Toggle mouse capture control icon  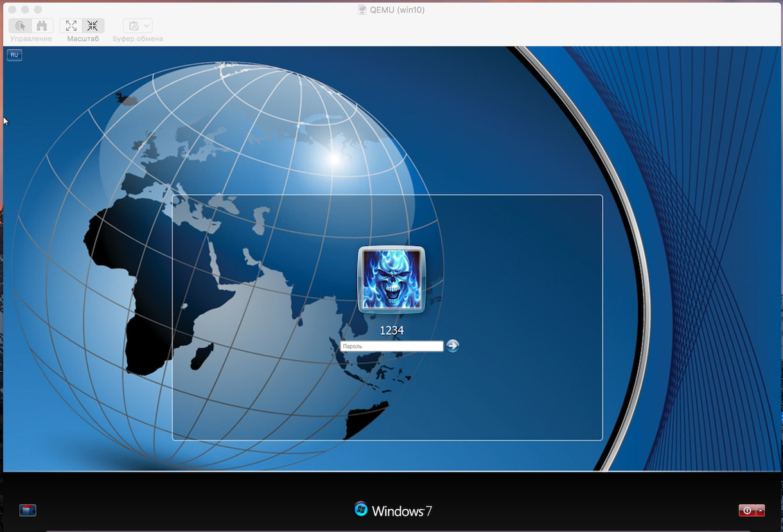pos(21,26)
